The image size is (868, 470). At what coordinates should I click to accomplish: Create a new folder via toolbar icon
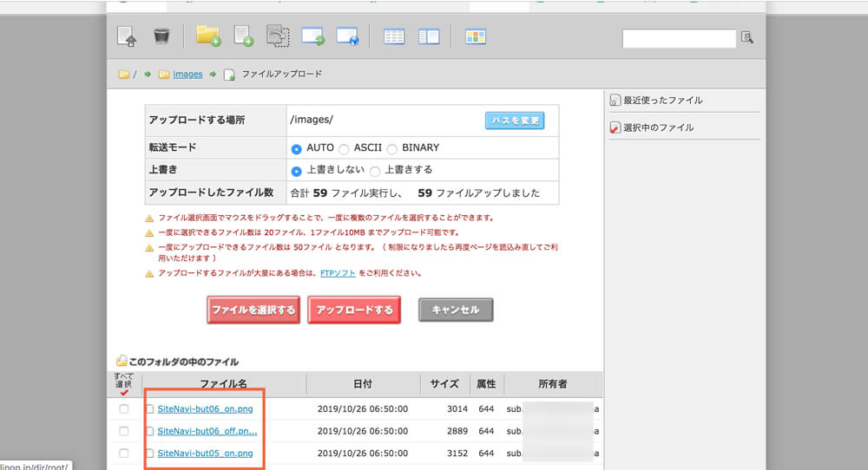[208, 36]
